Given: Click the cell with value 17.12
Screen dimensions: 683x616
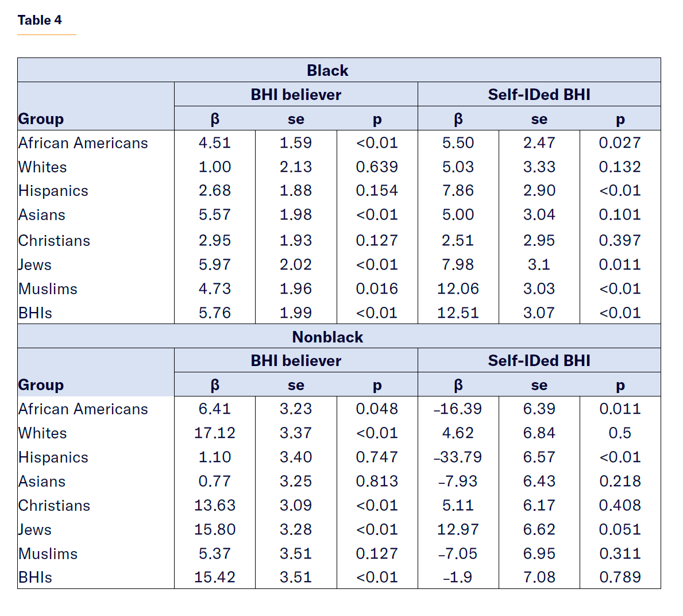Looking at the screenshot, I should pos(215,433).
